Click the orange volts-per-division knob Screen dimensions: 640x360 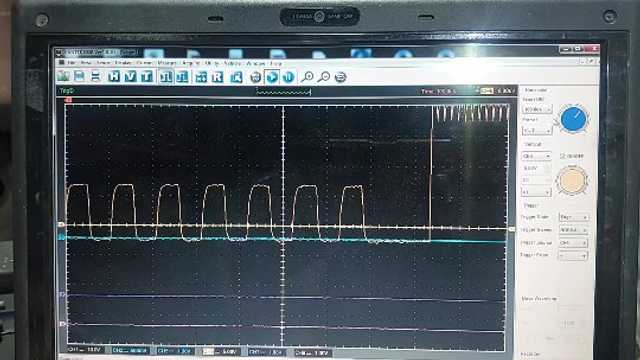pyautogui.click(x=572, y=180)
